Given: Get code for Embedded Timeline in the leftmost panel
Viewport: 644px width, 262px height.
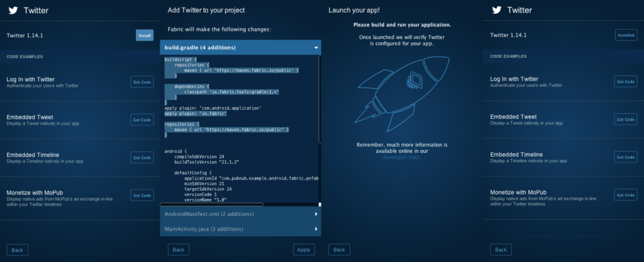Looking at the screenshot, I should pos(142,157).
